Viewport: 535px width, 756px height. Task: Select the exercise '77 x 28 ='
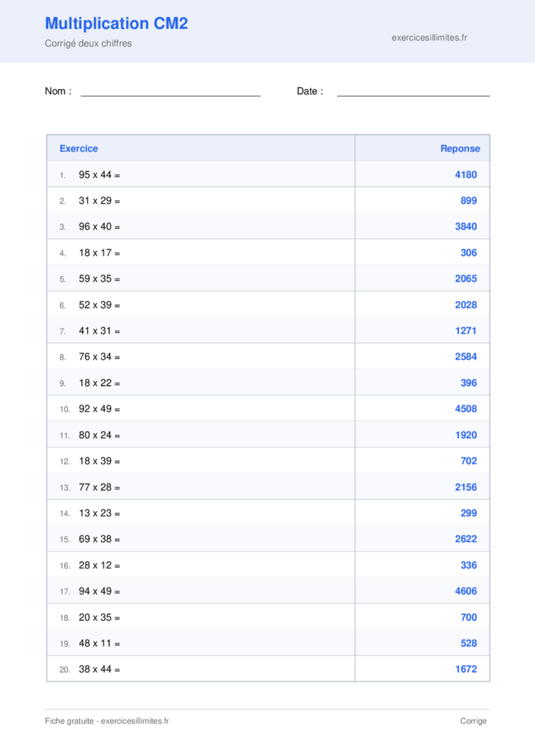(x=99, y=487)
